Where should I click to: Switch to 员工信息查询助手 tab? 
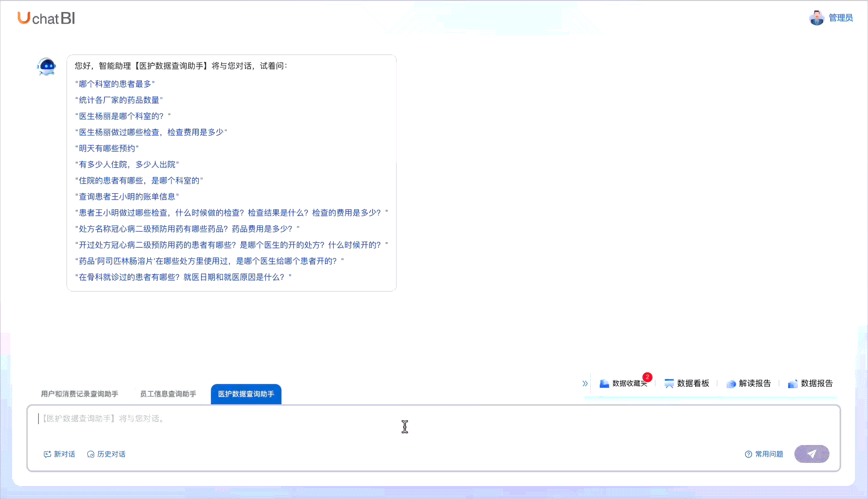click(168, 394)
